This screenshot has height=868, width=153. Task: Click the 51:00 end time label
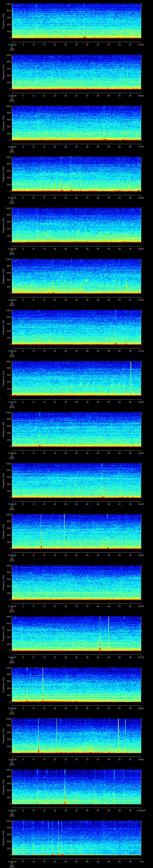[141, 351]
